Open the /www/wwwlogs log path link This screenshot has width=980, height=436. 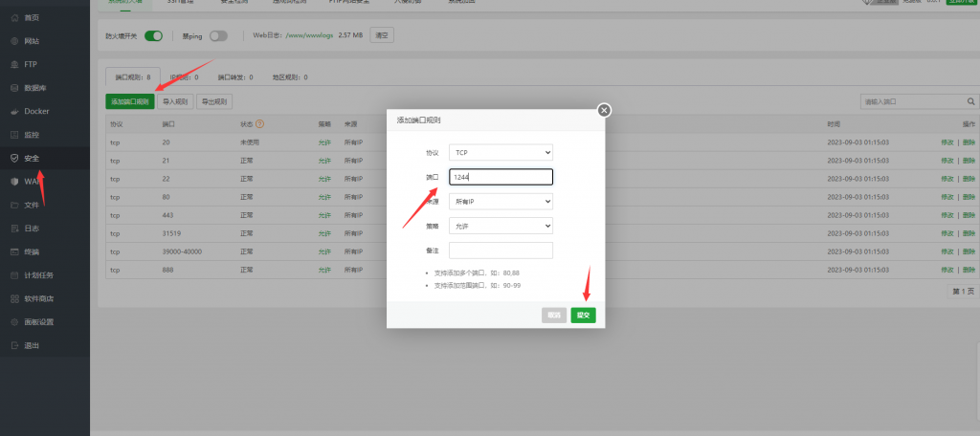pyautogui.click(x=309, y=36)
